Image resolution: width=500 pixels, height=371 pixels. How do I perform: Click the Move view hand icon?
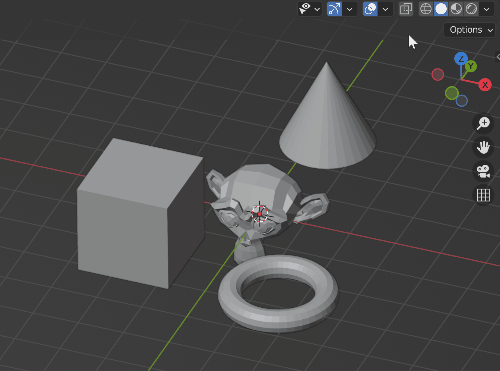[x=483, y=147]
